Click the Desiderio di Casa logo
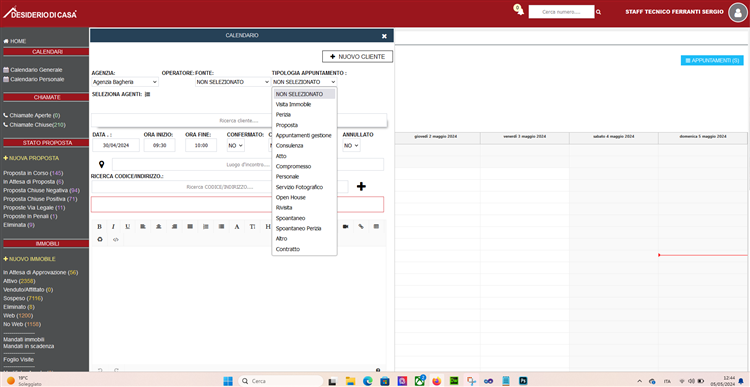Image resolution: width=750 pixels, height=387 pixels. point(40,13)
